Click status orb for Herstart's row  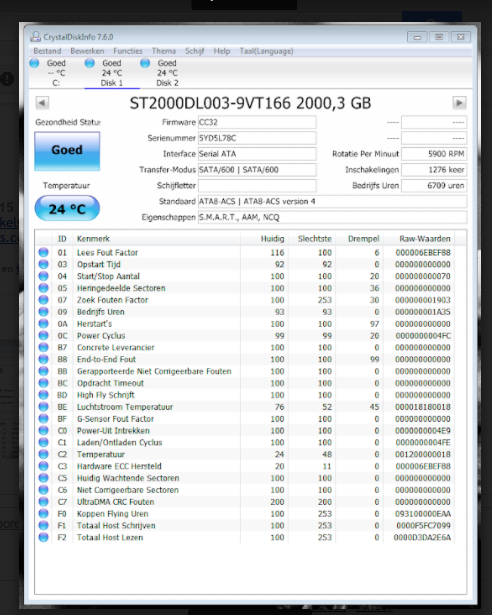click(44, 324)
